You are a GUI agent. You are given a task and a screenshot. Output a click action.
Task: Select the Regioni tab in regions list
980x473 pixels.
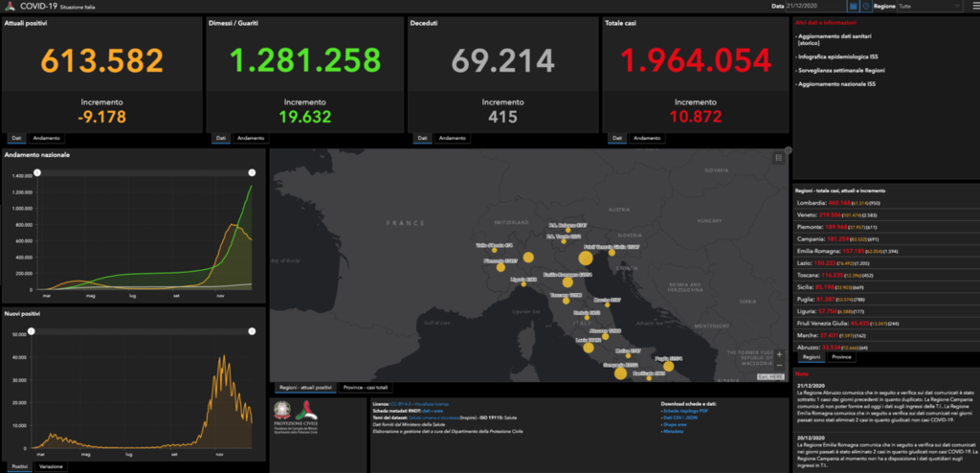click(x=812, y=356)
